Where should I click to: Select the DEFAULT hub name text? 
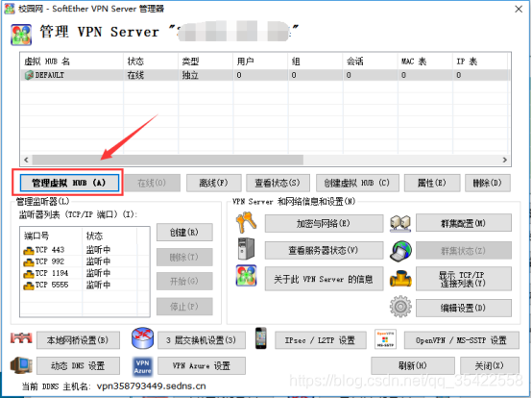click(50, 75)
